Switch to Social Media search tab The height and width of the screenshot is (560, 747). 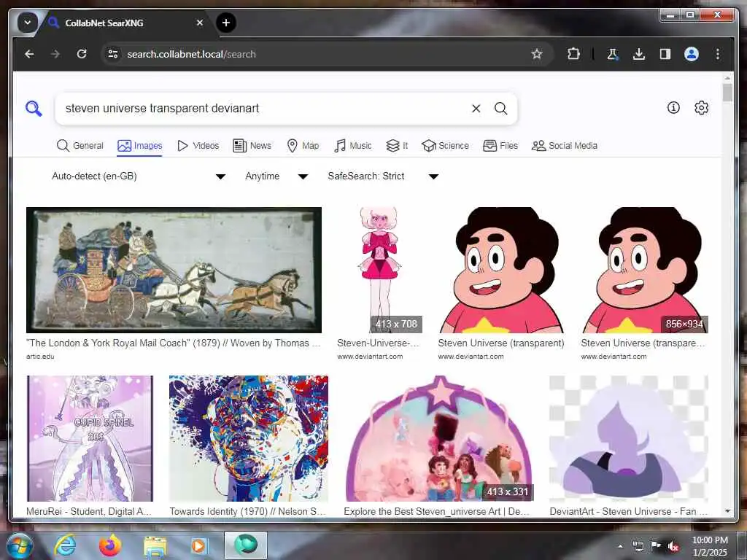tap(565, 146)
